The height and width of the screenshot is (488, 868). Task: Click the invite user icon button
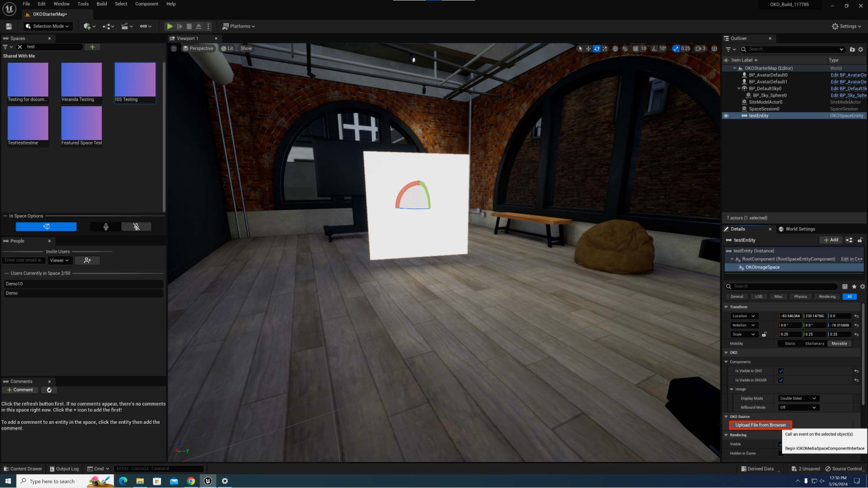[x=87, y=260]
